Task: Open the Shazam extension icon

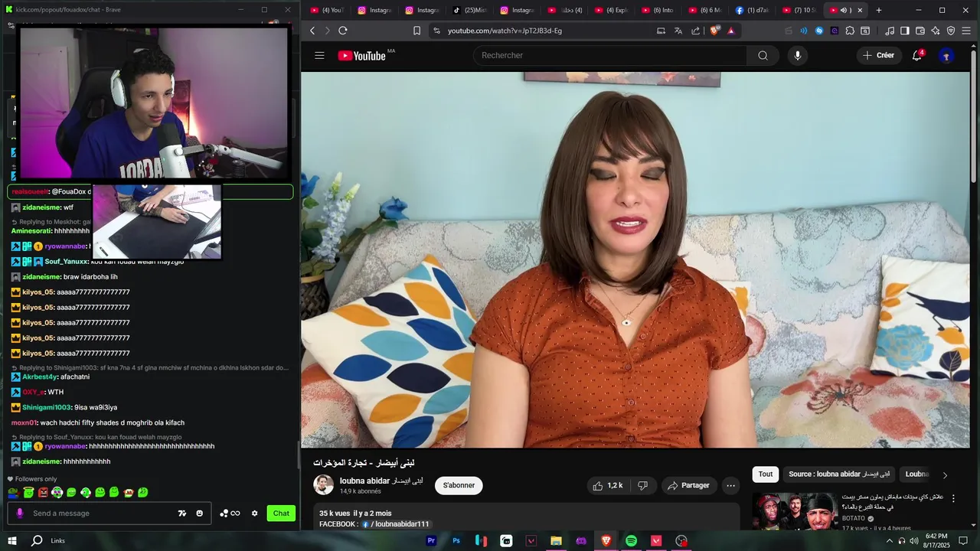Action: (x=819, y=31)
